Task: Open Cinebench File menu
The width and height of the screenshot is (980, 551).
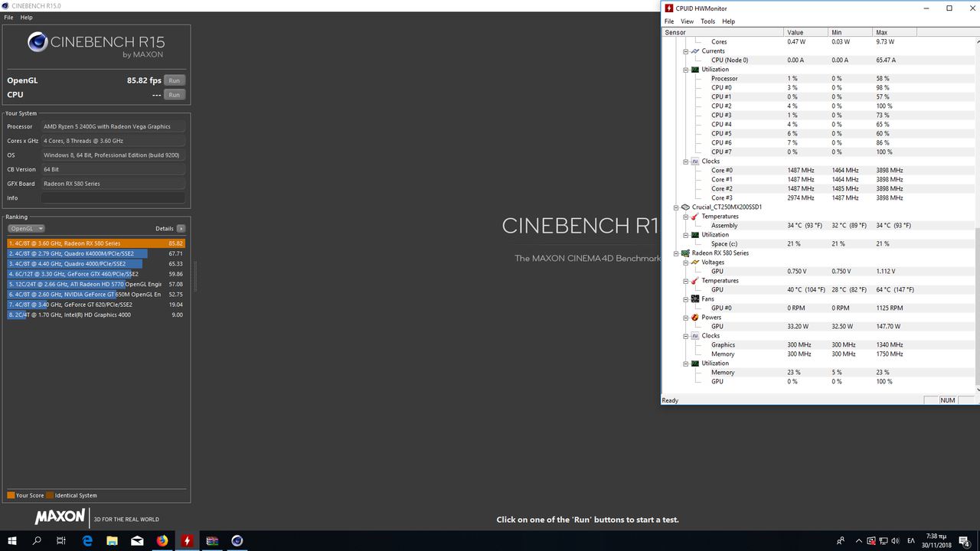Action: coord(8,18)
